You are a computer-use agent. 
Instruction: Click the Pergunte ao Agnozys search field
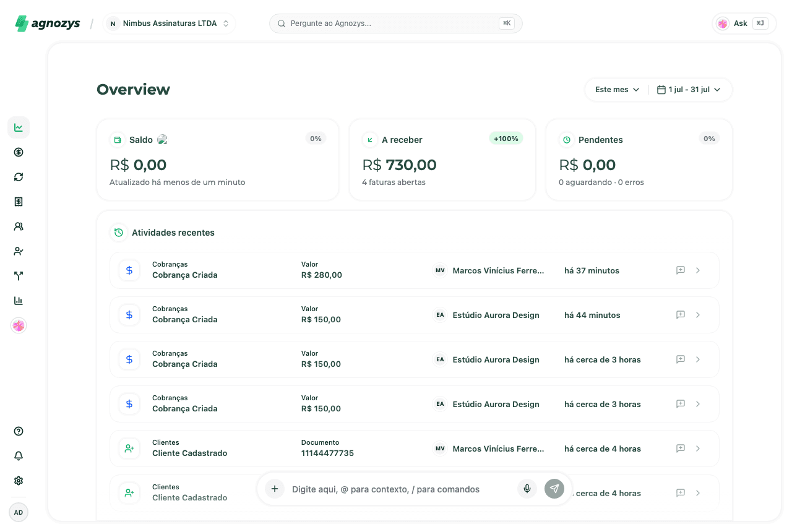[x=396, y=24]
